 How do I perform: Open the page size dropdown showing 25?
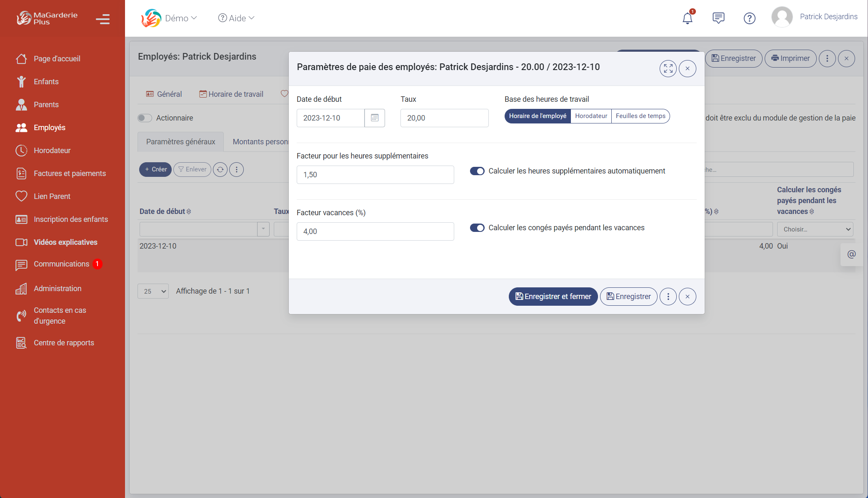(153, 291)
